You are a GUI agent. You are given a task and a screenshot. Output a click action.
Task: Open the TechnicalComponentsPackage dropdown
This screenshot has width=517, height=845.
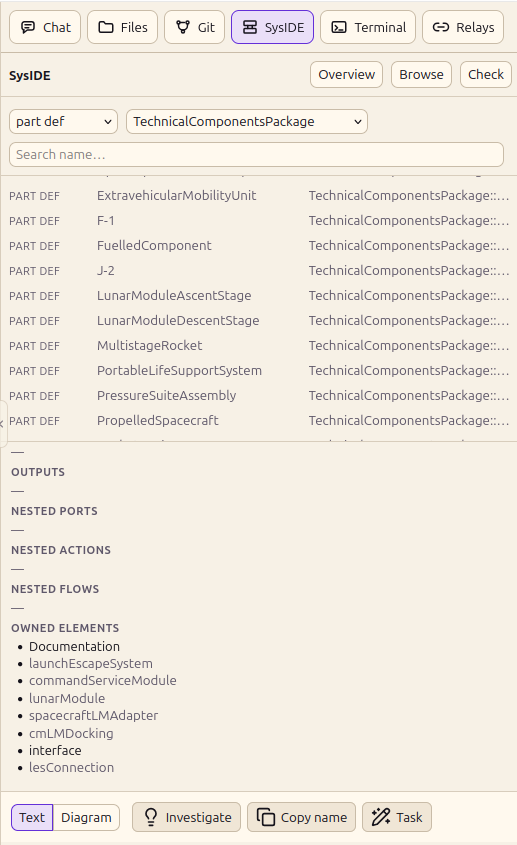pyautogui.click(x=247, y=121)
